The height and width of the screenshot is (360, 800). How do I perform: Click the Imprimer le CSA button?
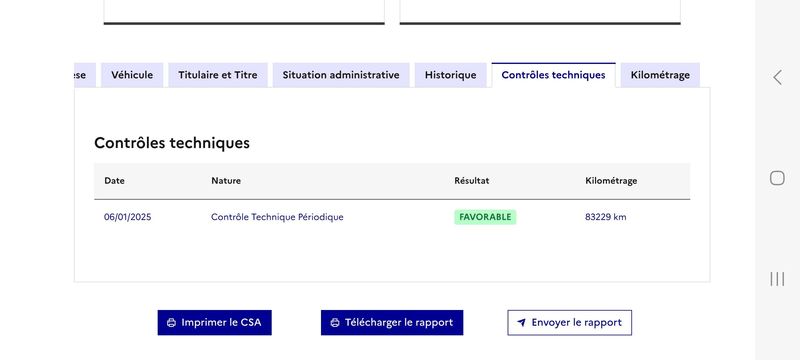tap(214, 323)
